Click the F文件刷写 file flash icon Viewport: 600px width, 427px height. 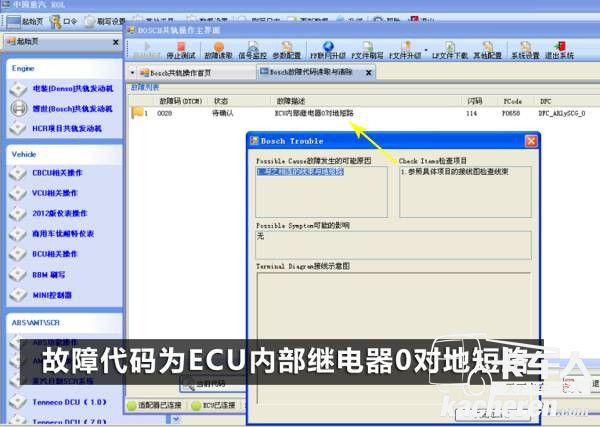click(365, 50)
